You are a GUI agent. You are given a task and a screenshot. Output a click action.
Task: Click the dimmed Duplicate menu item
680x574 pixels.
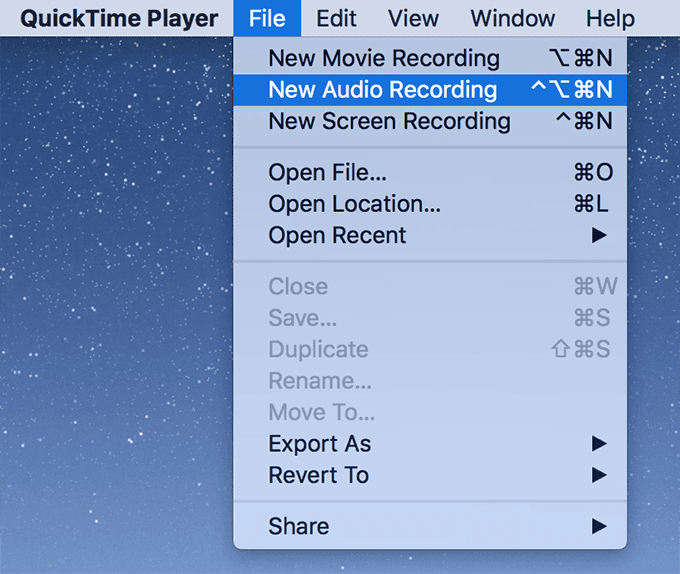pos(430,349)
